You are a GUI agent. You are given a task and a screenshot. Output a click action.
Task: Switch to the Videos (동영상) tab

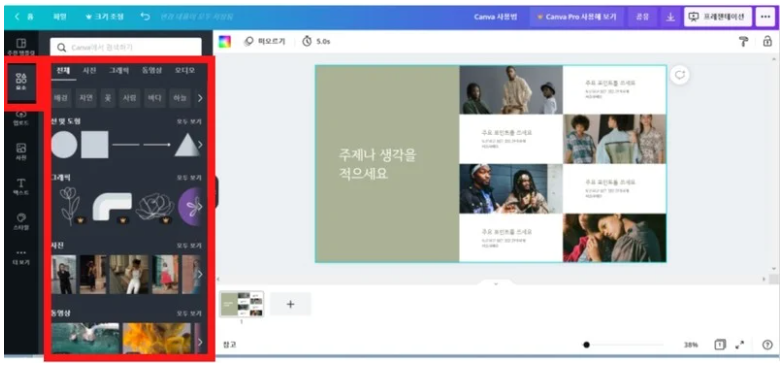[152, 70]
